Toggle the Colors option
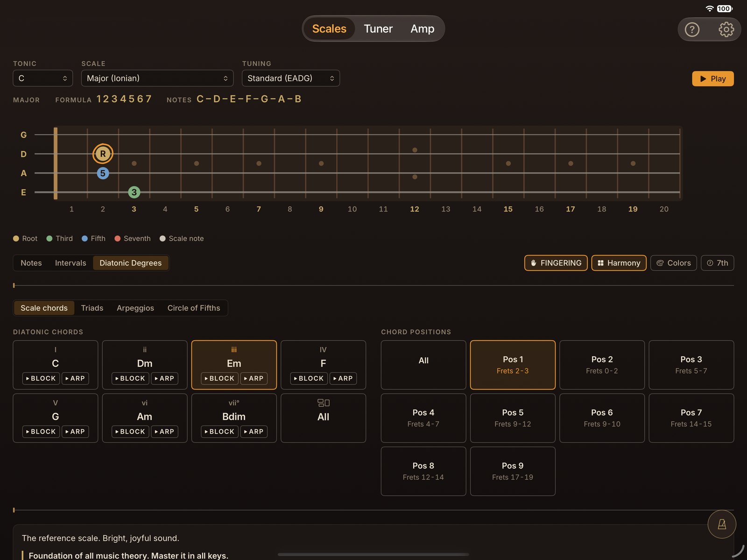This screenshot has height=560, width=747. click(673, 263)
